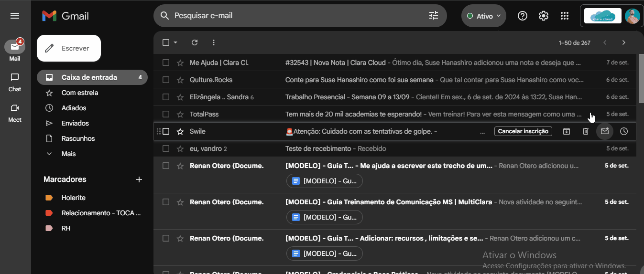Open the Com estrela folder
This screenshot has height=274, width=644.
coord(92,93)
